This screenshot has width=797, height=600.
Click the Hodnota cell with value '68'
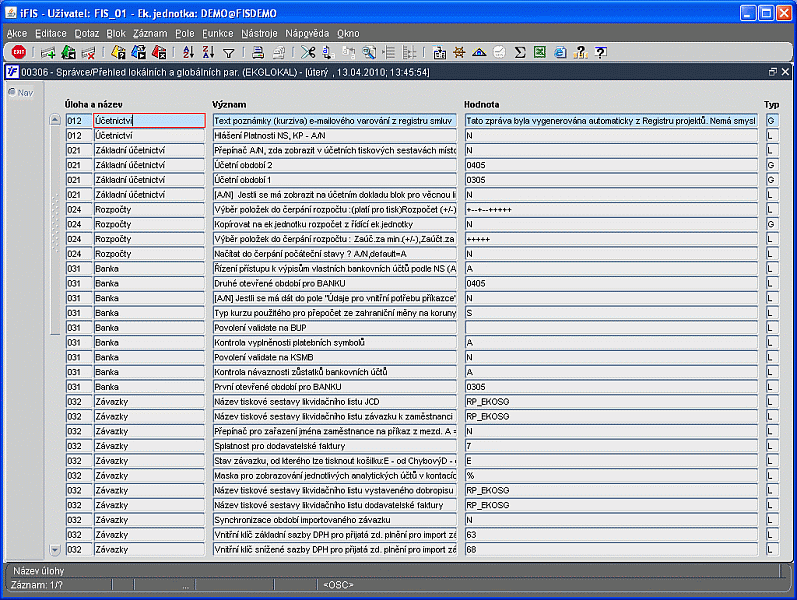611,549
